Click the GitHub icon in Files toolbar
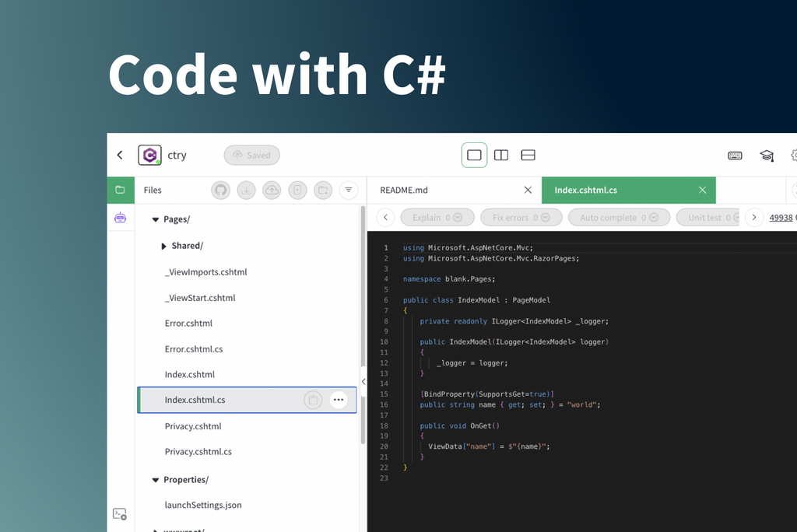 (221, 190)
